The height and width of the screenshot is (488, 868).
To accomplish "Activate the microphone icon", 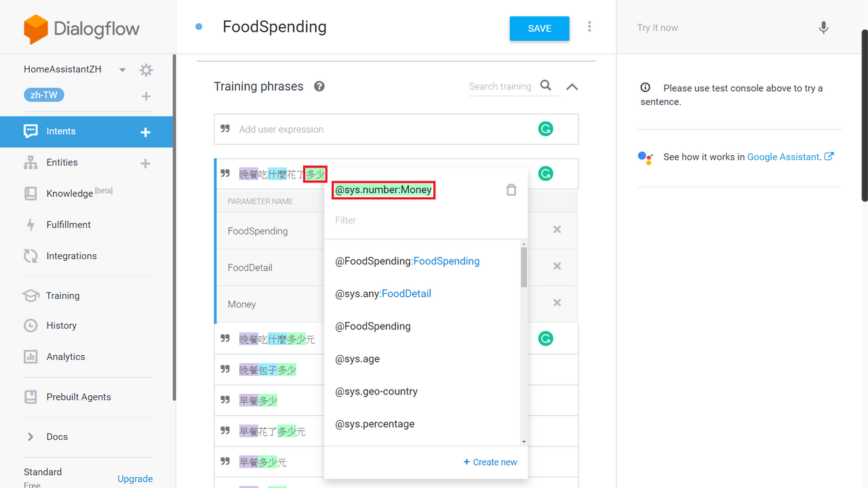I will tap(823, 28).
